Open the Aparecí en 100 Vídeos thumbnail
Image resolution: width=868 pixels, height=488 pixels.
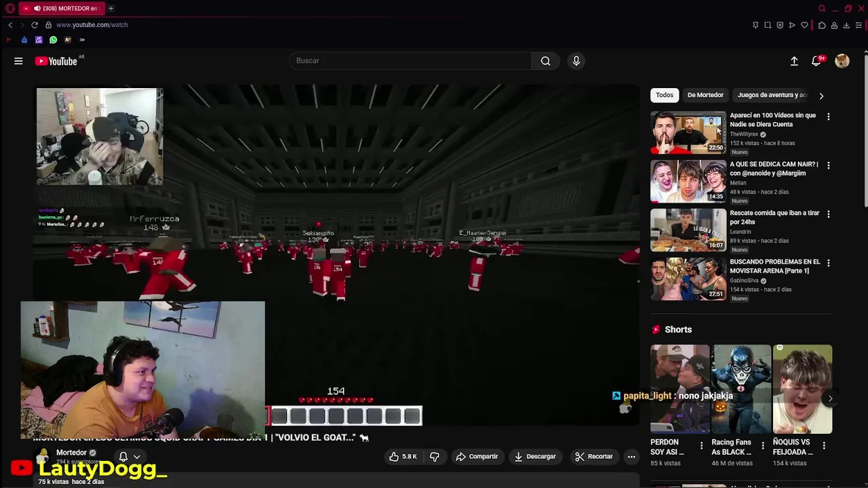688,133
